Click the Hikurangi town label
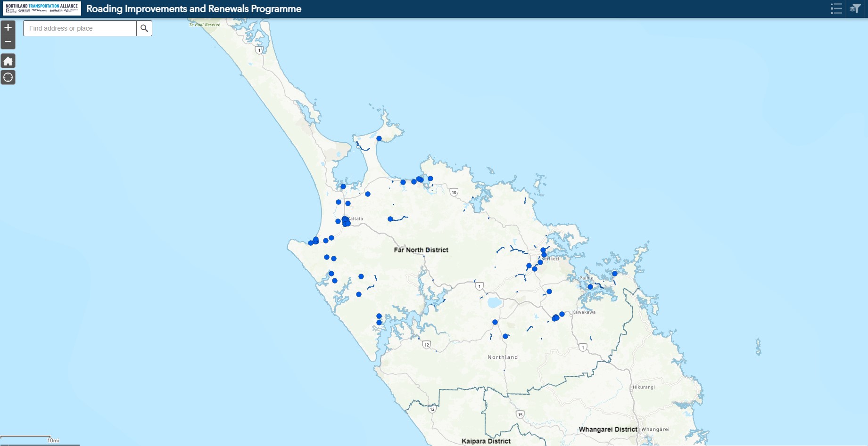868x446 pixels. [x=644, y=387]
